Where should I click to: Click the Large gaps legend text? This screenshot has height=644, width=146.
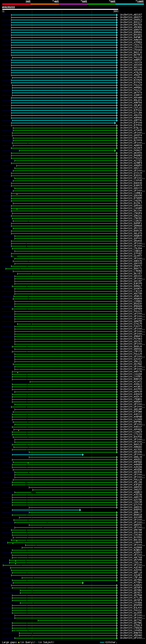(x=28, y=642)
